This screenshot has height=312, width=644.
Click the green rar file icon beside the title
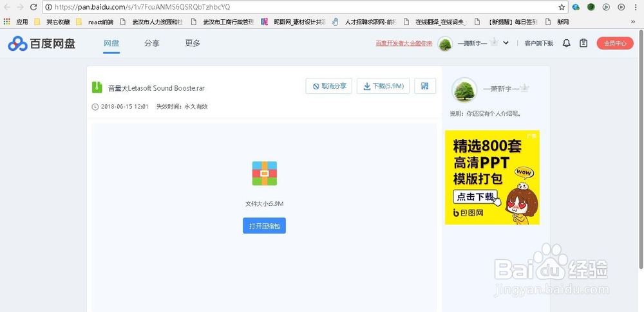click(97, 87)
